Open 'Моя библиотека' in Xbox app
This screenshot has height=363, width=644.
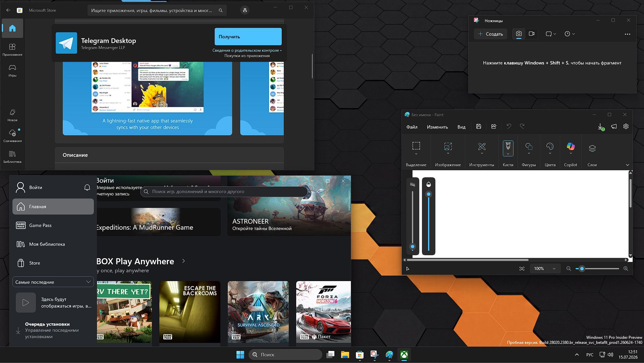pyautogui.click(x=53, y=244)
